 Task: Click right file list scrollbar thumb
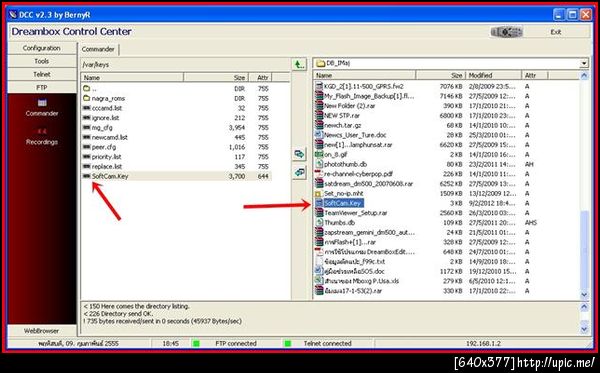point(584,251)
